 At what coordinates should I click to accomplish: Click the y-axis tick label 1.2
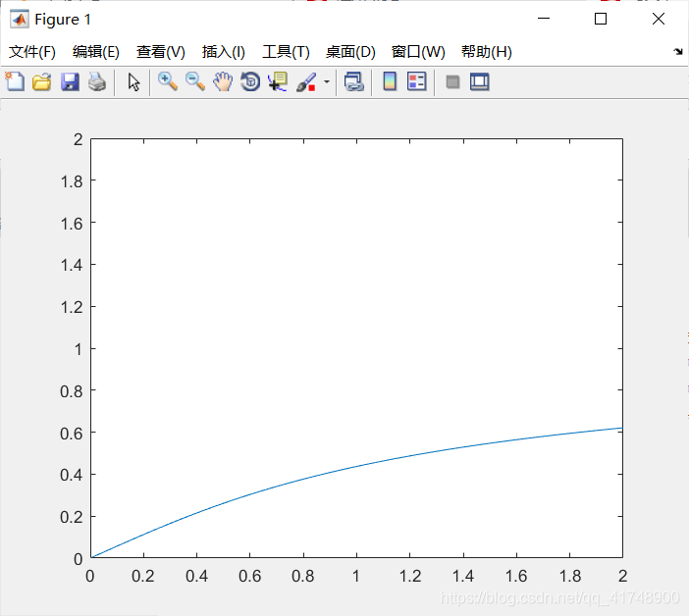point(72,307)
